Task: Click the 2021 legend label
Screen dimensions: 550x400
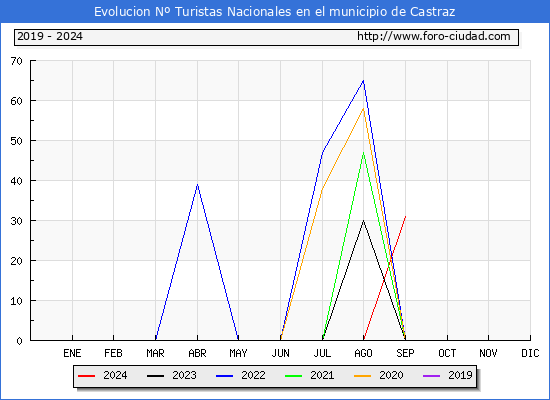Action: point(322,375)
